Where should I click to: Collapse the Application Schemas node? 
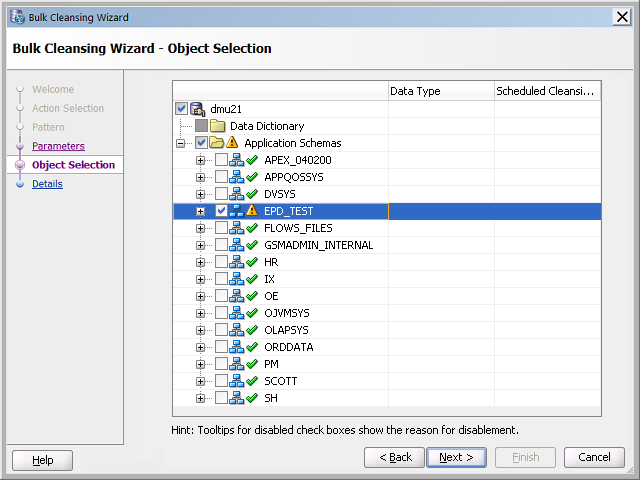pos(181,143)
